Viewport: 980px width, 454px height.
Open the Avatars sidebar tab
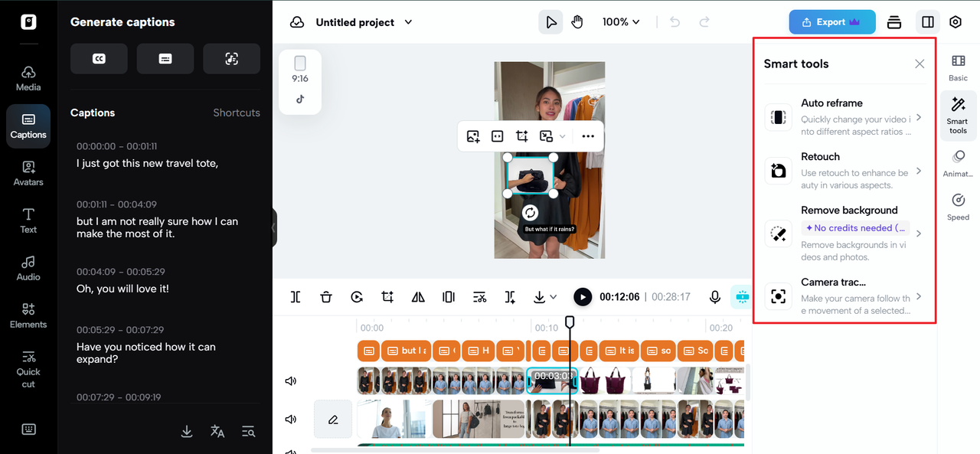pyautogui.click(x=28, y=173)
